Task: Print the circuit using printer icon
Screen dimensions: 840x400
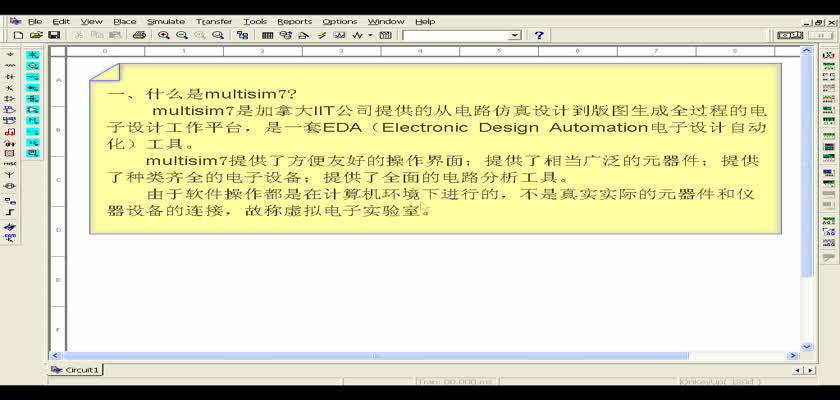Action: click(x=139, y=35)
